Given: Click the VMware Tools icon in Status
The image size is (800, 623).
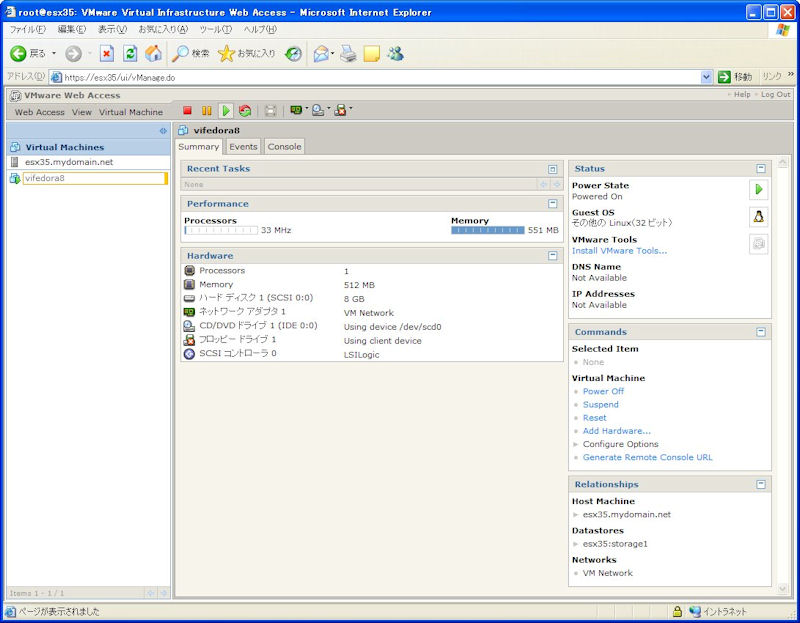Looking at the screenshot, I should click(x=759, y=244).
